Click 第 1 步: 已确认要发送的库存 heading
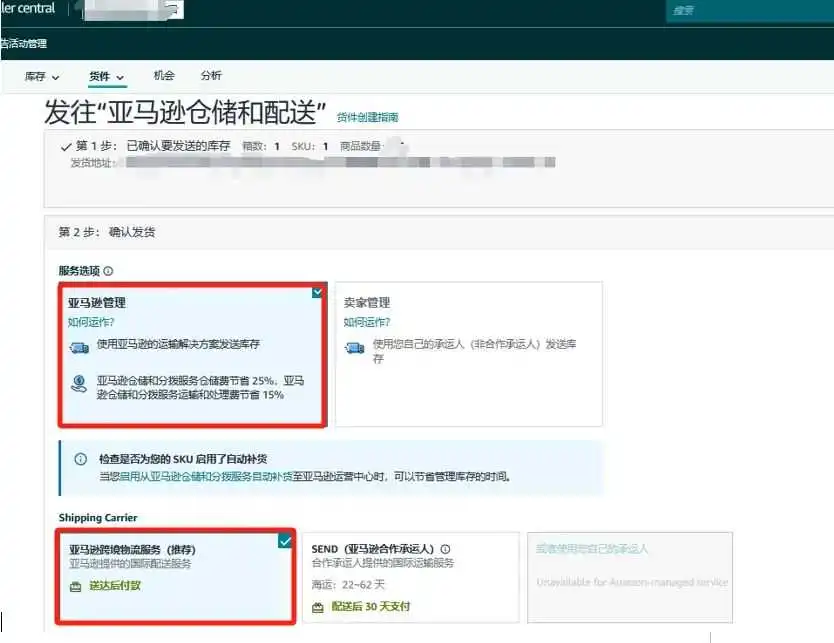Screen dimensions: 834x643 click(x=153, y=146)
